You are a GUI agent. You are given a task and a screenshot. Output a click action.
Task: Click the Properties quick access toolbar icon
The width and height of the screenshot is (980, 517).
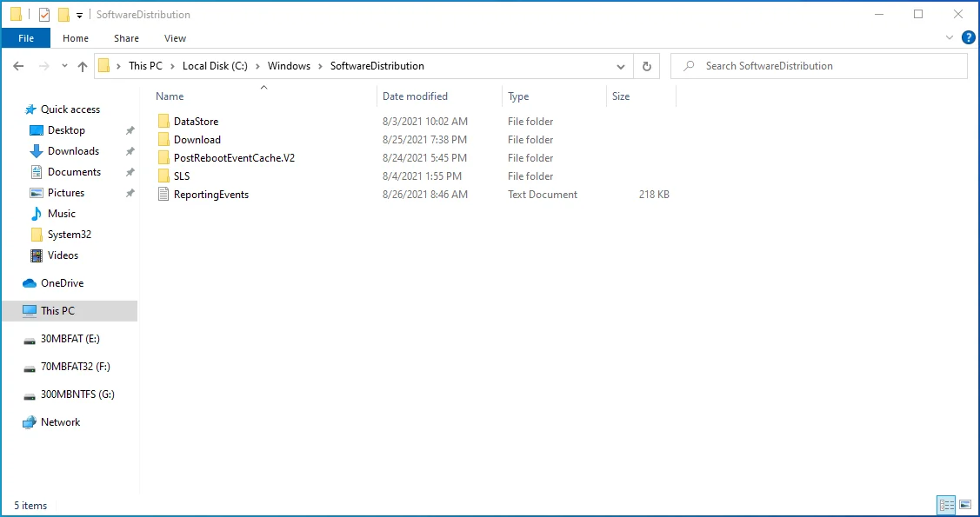pyautogui.click(x=43, y=15)
